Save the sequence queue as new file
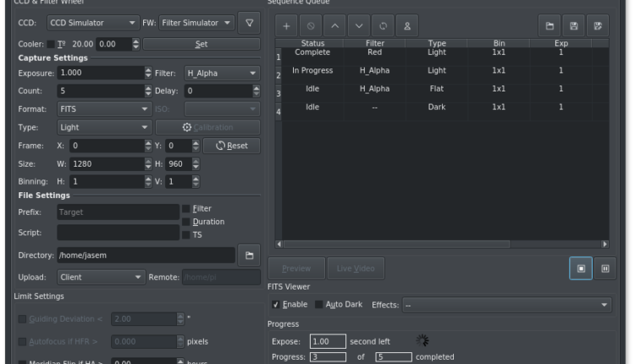Screen dimensions: 635x364 pyautogui.click(x=598, y=26)
